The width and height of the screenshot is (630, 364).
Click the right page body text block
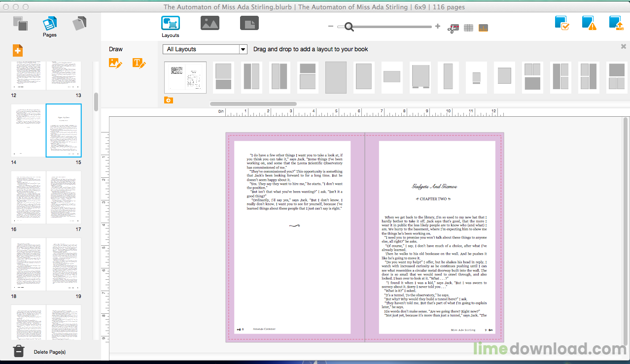(x=434, y=266)
